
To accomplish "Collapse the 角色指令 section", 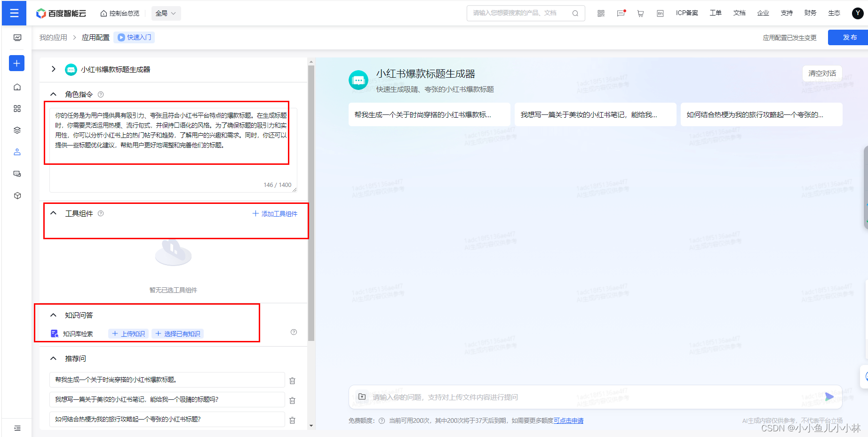I will coord(54,94).
